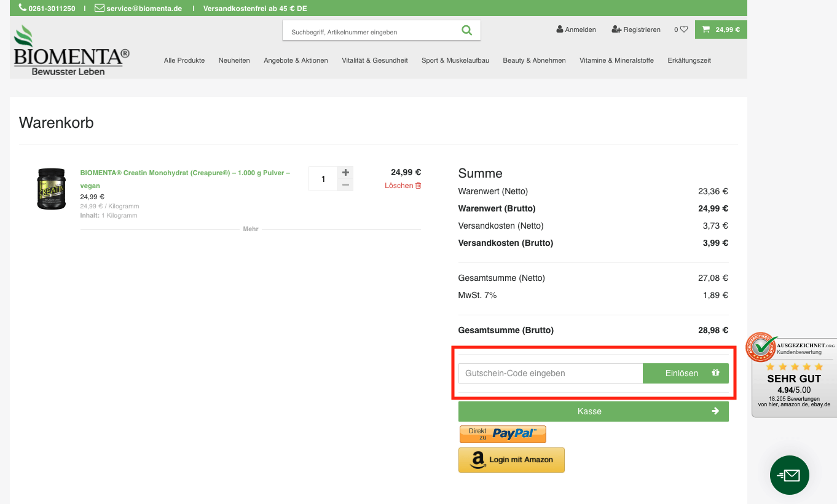
Task: Click the Versandkosten (Brutto) value 3,99 €
Action: 715,243
